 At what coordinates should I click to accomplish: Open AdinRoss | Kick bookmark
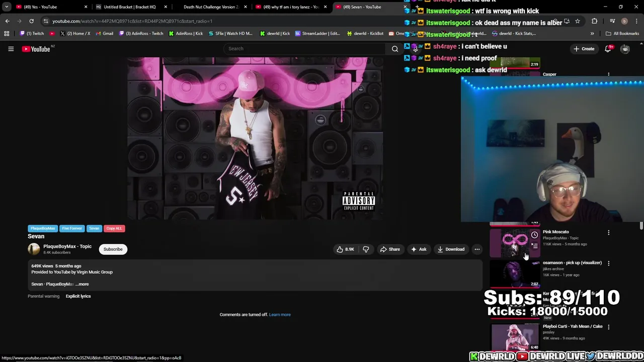click(186, 34)
